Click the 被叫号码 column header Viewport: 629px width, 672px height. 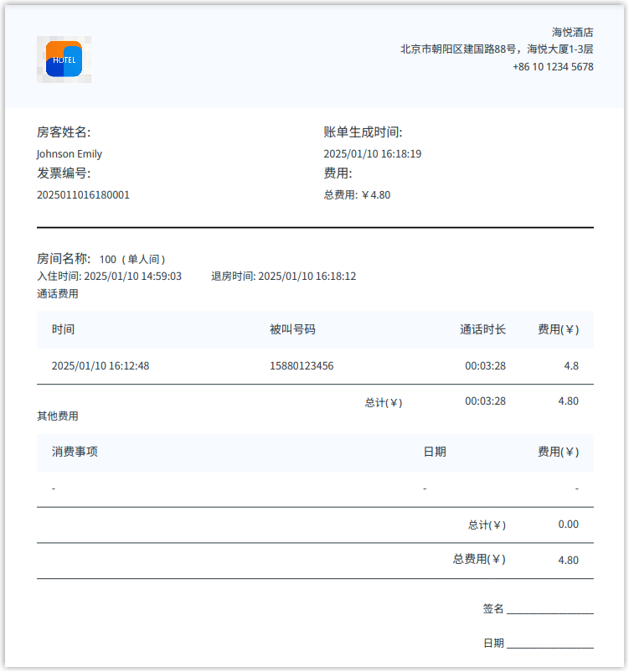(x=292, y=330)
